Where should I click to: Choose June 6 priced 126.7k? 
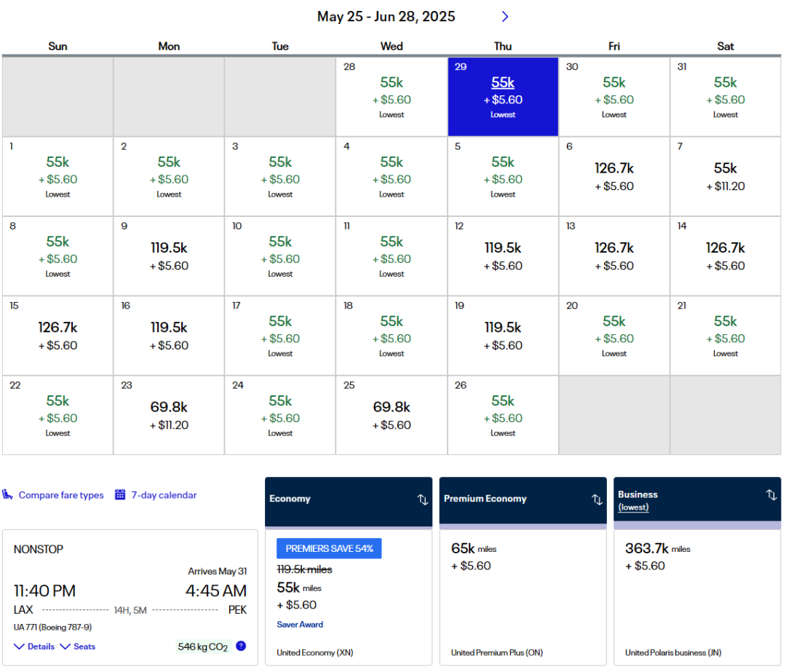point(614,176)
